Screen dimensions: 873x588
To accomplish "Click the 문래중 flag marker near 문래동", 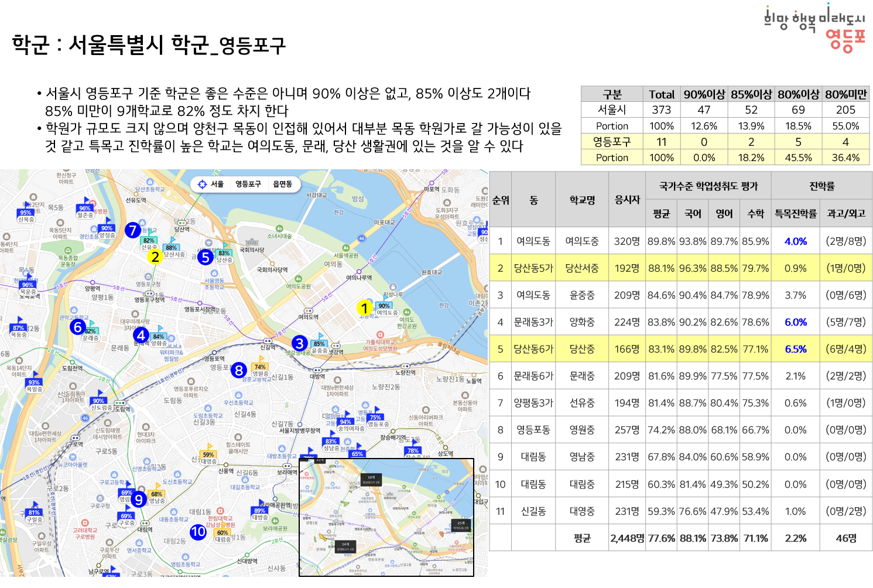I will [92, 330].
